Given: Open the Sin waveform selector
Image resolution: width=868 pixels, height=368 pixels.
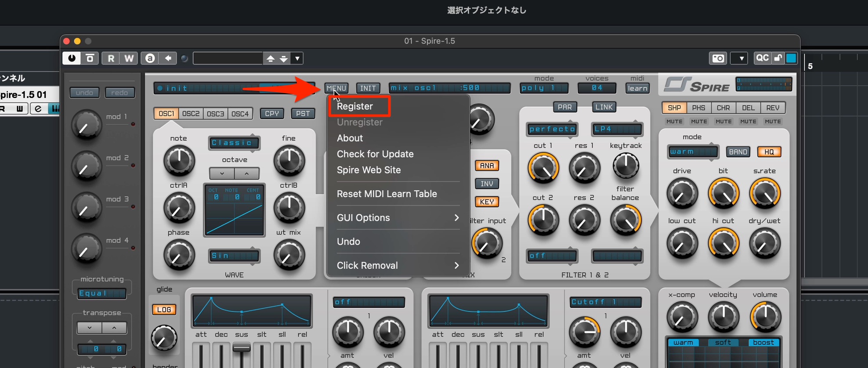Looking at the screenshot, I should pos(234,256).
